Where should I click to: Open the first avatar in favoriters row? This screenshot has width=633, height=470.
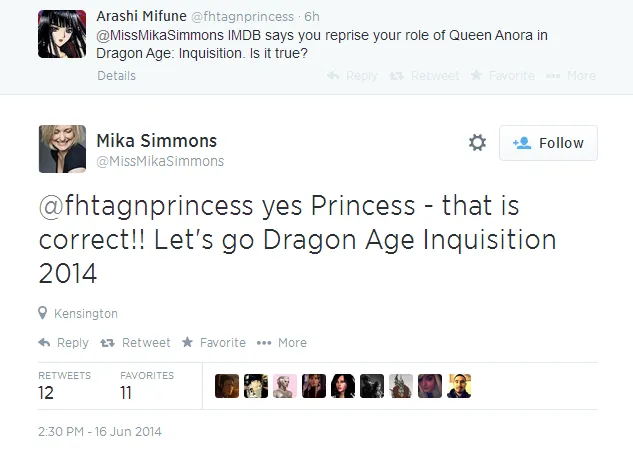coord(227,386)
